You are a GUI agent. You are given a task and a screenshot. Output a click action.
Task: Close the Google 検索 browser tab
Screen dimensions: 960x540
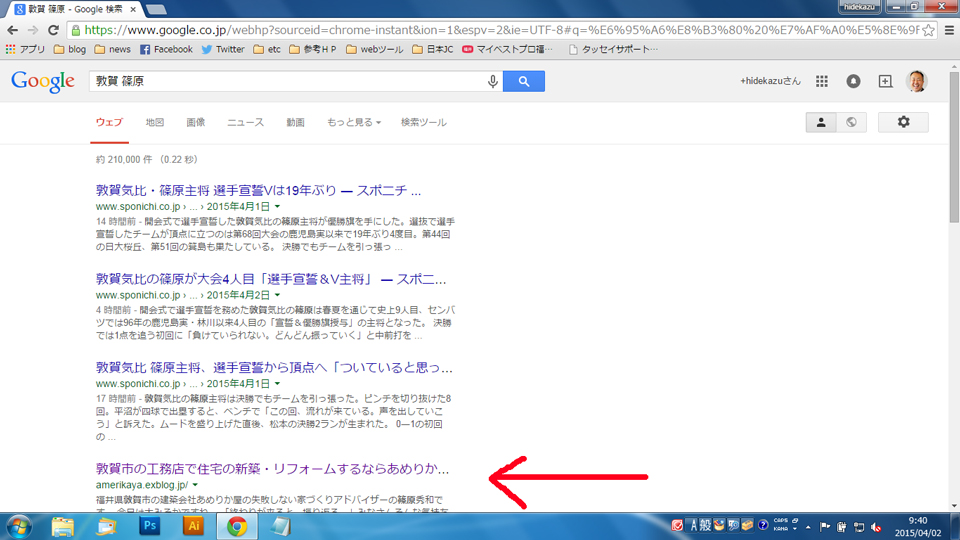133,9
